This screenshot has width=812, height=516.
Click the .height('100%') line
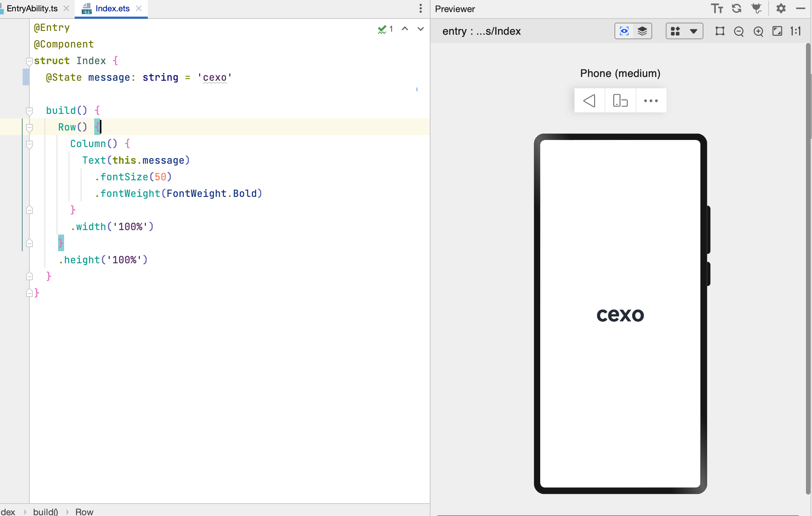click(103, 260)
